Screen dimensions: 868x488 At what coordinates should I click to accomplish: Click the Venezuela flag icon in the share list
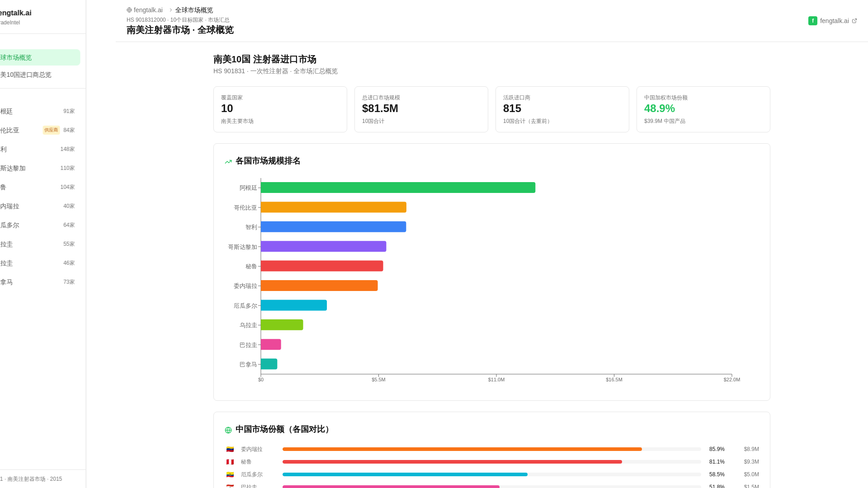click(x=230, y=449)
